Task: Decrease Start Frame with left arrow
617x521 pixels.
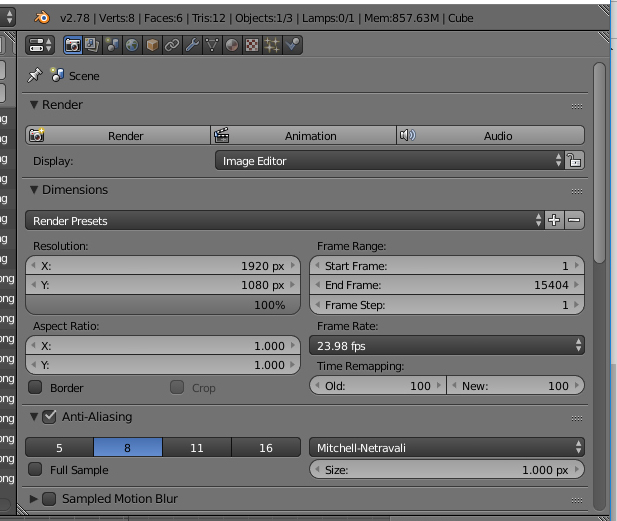Action: coord(318,266)
